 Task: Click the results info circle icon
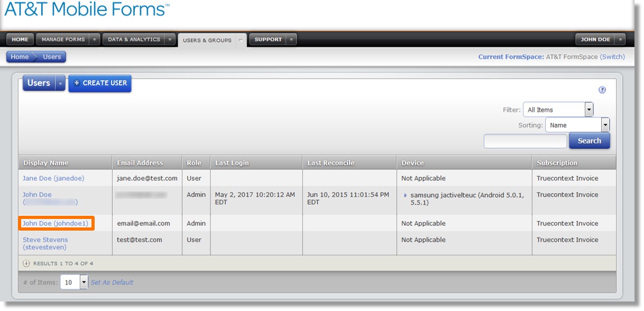(26, 263)
